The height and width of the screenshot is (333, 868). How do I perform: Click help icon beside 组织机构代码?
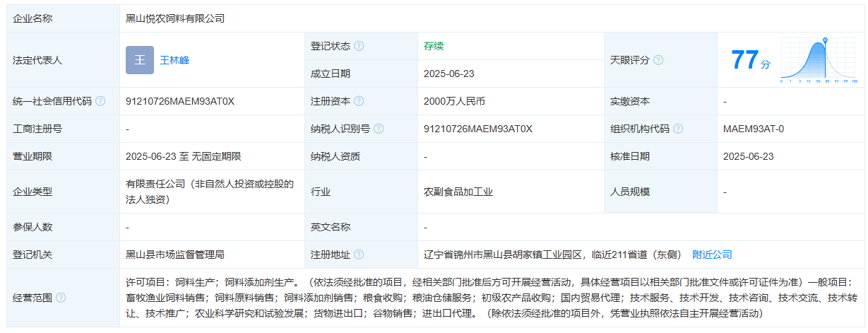678,129
